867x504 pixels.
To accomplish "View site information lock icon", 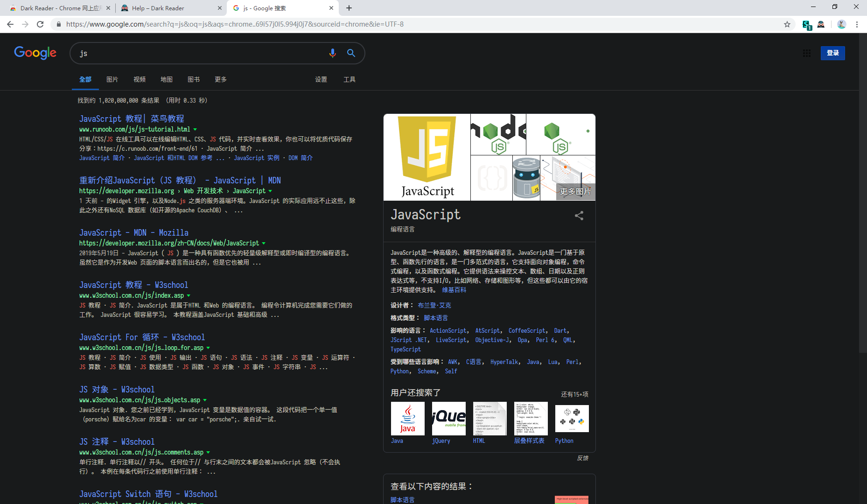I will pos(58,24).
